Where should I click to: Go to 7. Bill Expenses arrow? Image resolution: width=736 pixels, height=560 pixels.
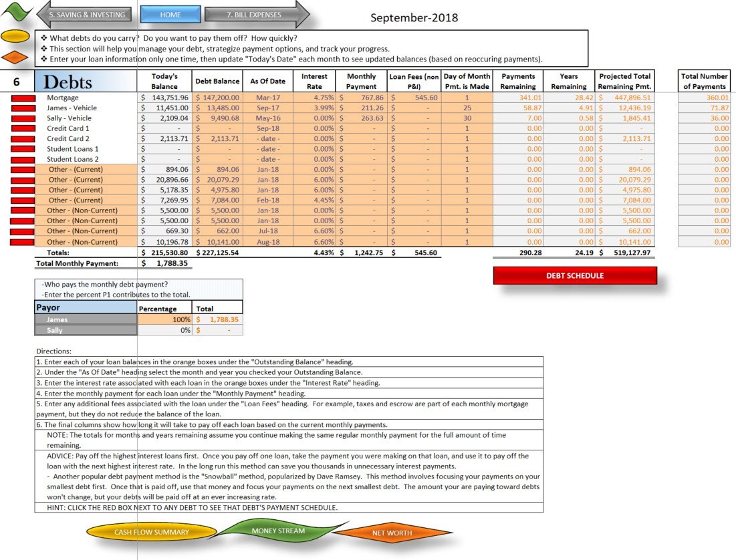pos(257,15)
